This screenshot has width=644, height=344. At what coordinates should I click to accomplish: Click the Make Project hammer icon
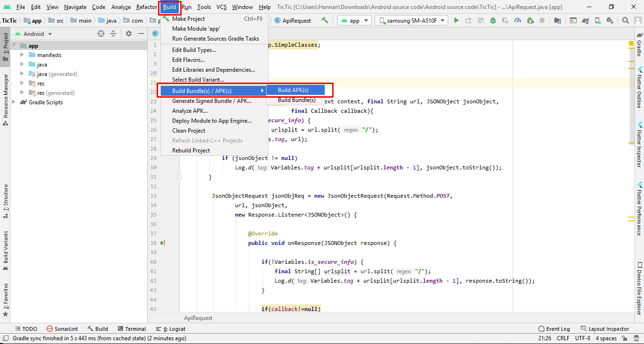325,21
